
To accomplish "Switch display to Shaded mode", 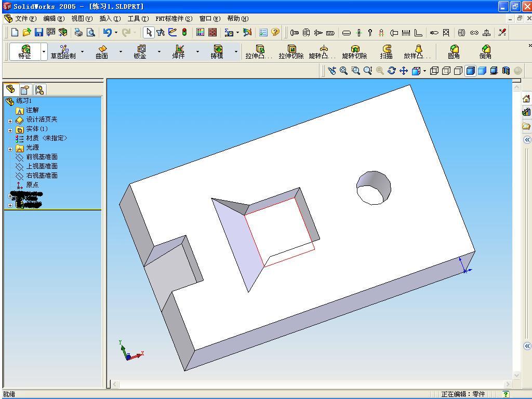I will 482,71.
